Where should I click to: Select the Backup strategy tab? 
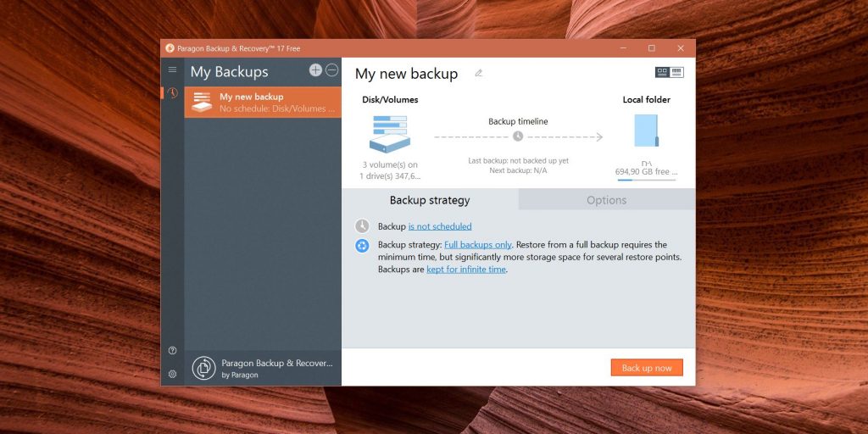[429, 200]
